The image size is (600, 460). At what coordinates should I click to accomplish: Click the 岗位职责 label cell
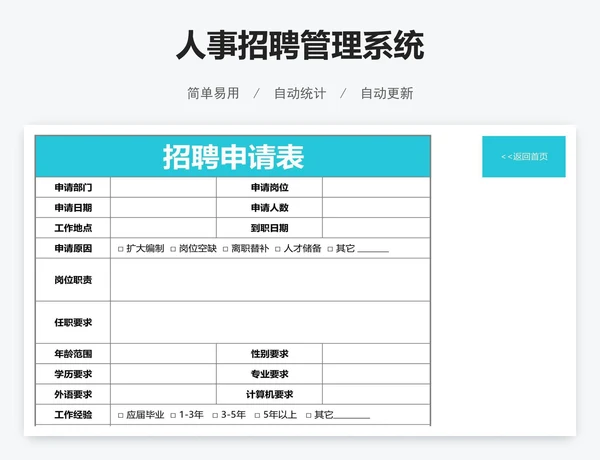(x=73, y=280)
